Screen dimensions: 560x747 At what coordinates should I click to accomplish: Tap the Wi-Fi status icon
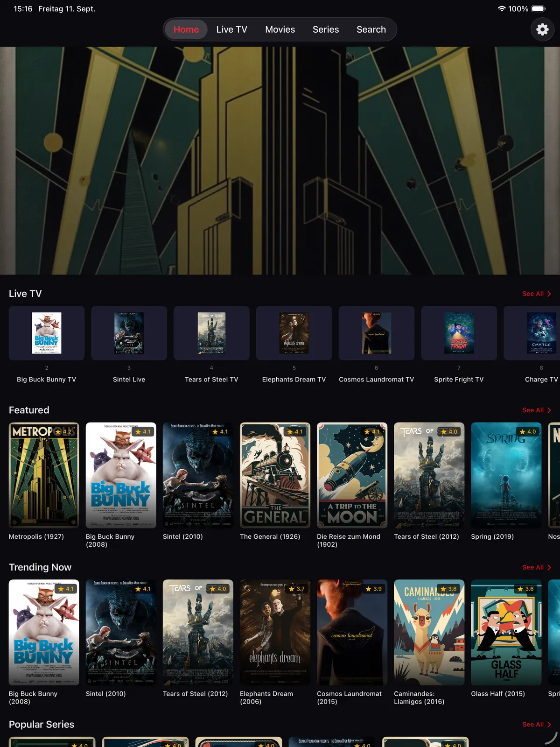(x=502, y=9)
